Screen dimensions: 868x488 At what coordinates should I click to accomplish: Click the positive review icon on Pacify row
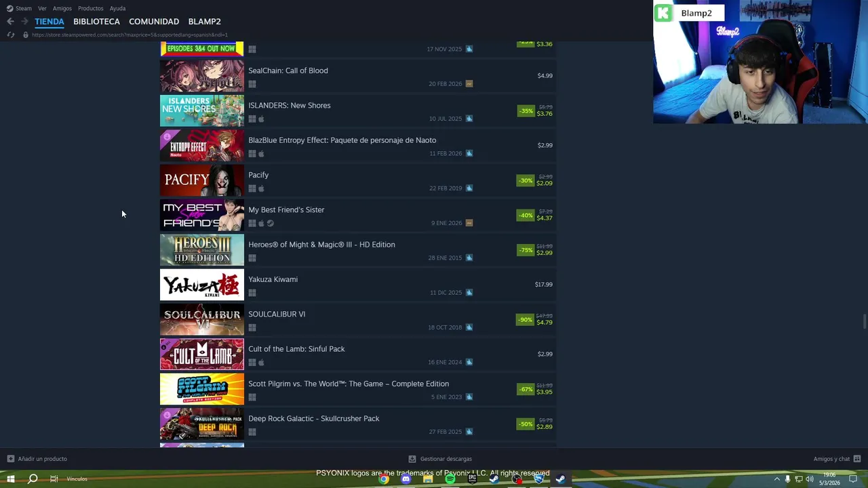click(469, 188)
